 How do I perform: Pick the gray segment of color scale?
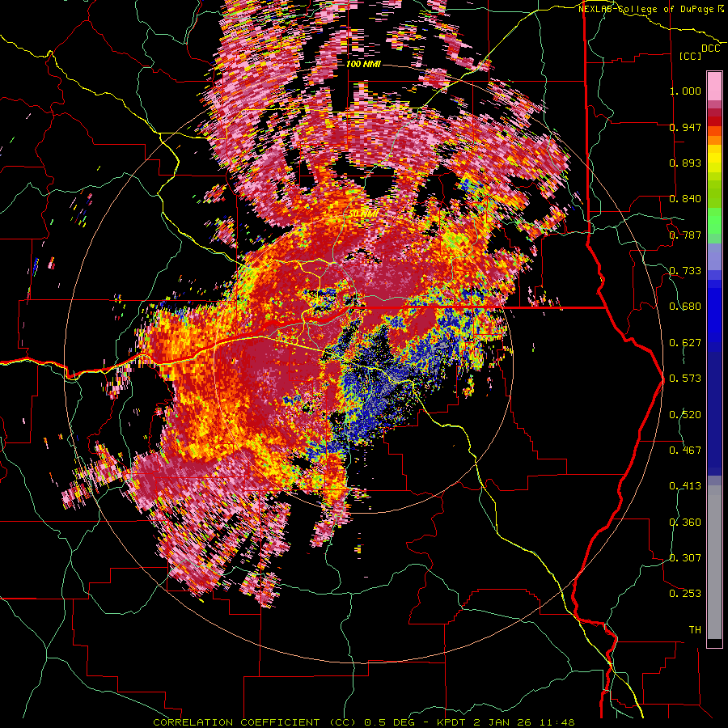[714, 564]
